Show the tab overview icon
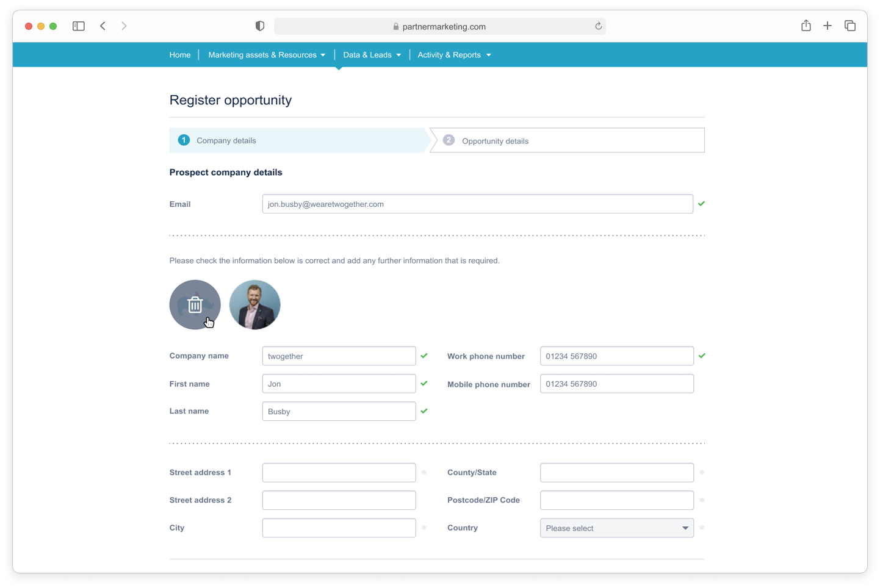The width and height of the screenshot is (880, 588). (x=849, y=26)
